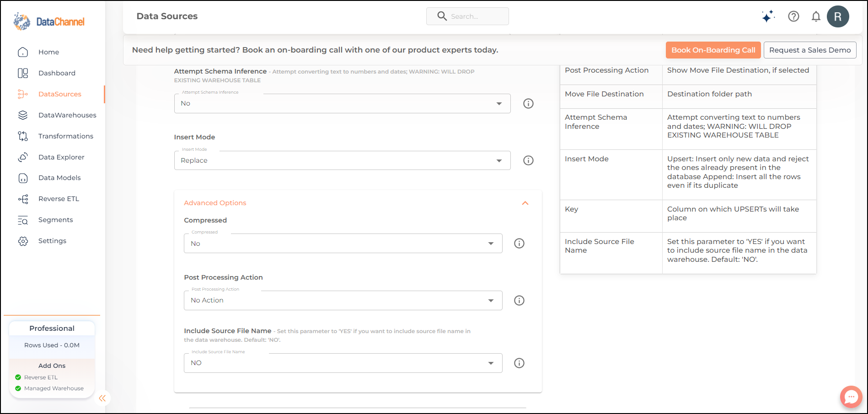Click Book On-Boarding Call button
868x414 pixels.
pos(713,50)
